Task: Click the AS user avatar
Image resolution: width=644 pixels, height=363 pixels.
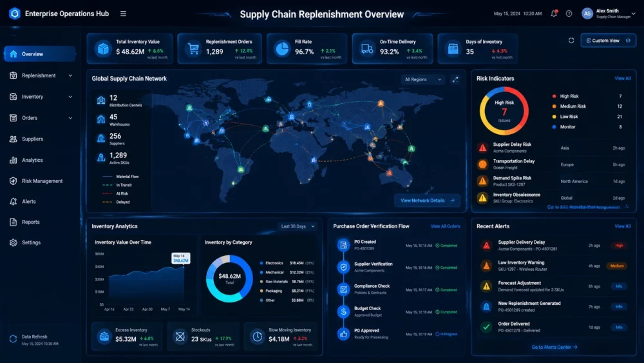Action: pyautogui.click(x=587, y=14)
